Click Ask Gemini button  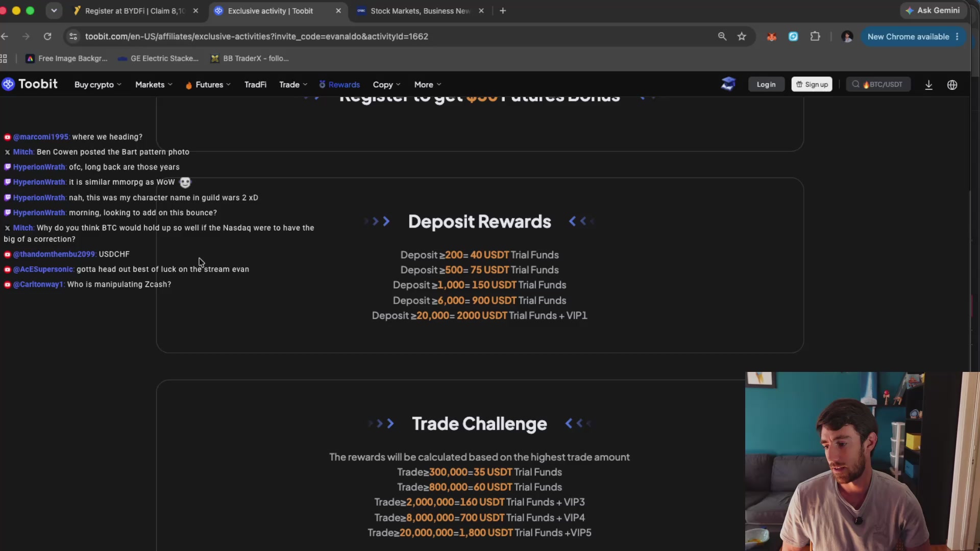click(x=934, y=10)
